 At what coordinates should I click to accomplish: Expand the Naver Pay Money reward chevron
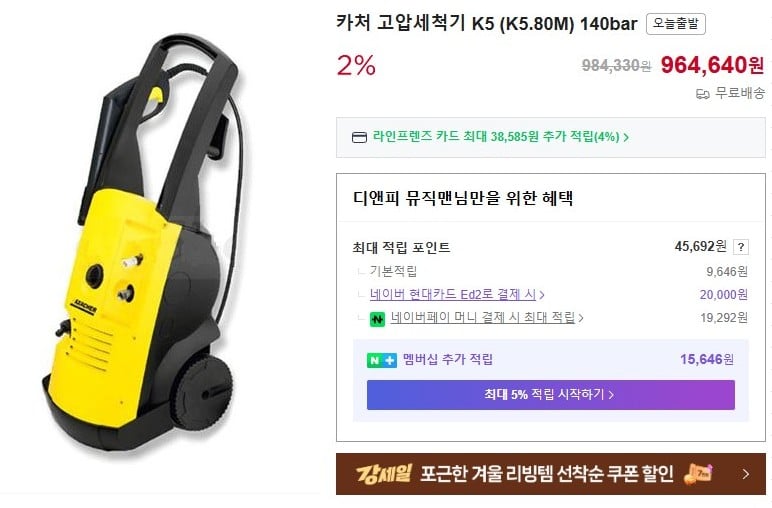point(581,318)
